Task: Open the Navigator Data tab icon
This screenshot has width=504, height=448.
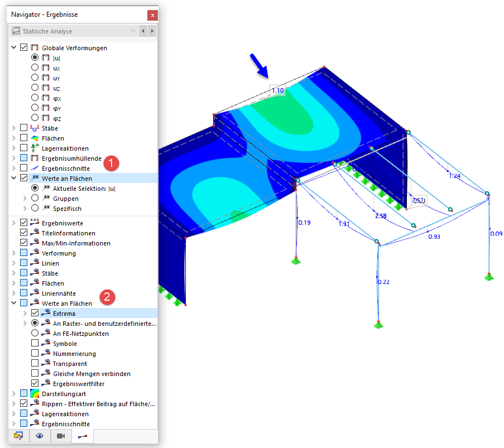Action: click(x=18, y=436)
